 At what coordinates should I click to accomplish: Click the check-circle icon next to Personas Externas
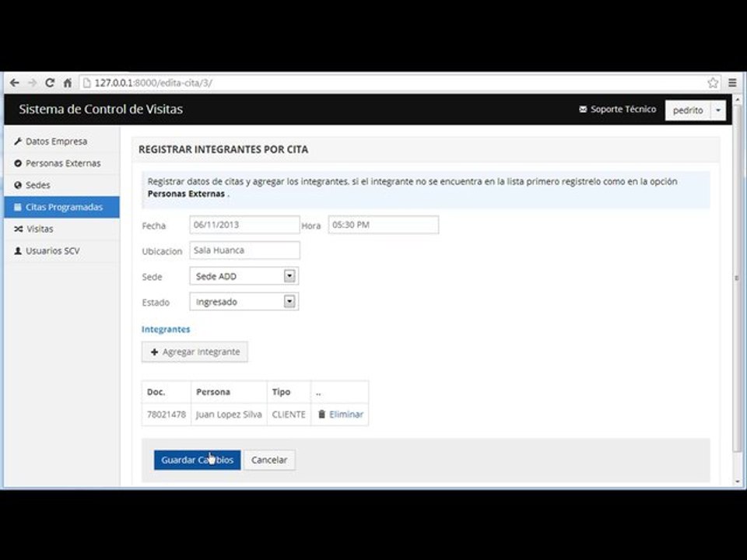point(18,163)
